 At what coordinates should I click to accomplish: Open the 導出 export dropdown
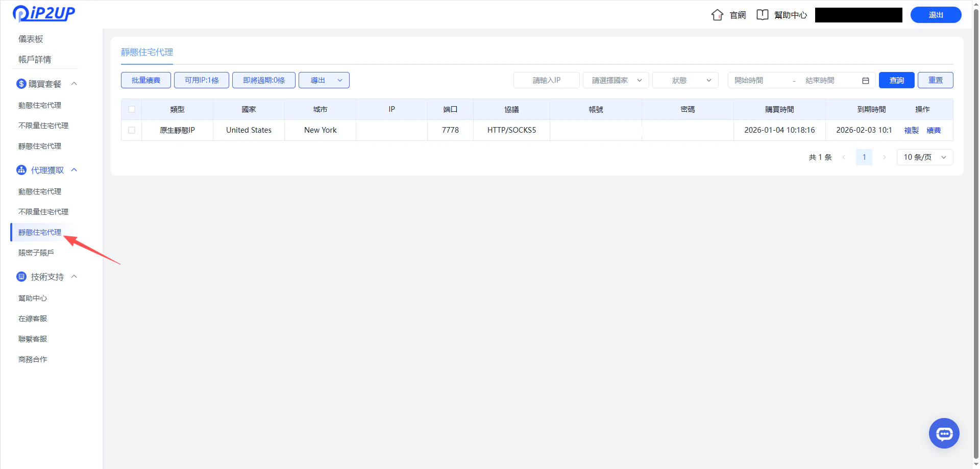coord(324,80)
